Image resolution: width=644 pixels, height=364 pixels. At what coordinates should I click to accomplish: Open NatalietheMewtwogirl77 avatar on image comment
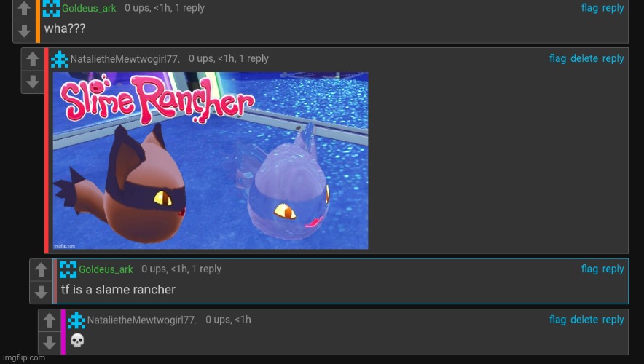point(60,59)
